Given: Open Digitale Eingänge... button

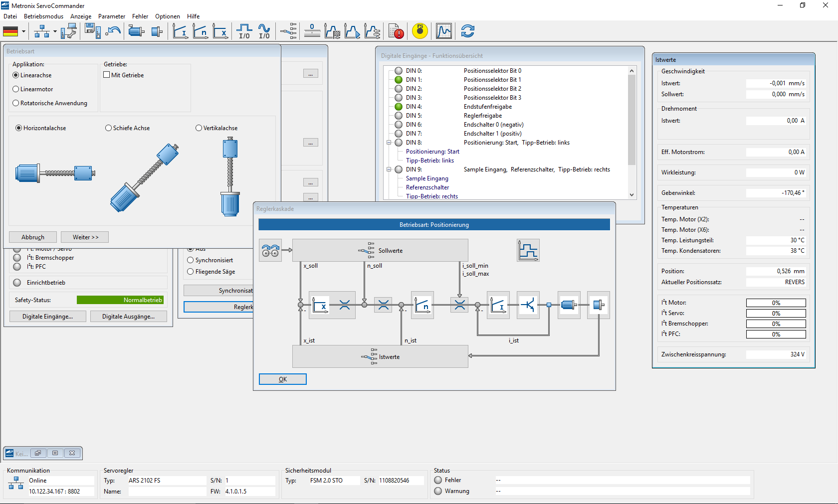Looking at the screenshot, I should pyautogui.click(x=48, y=317).
